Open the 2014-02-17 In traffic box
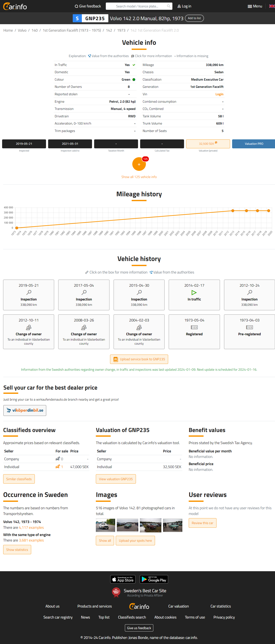Image resolution: width=275 pixels, height=644 pixels. (194, 295)
